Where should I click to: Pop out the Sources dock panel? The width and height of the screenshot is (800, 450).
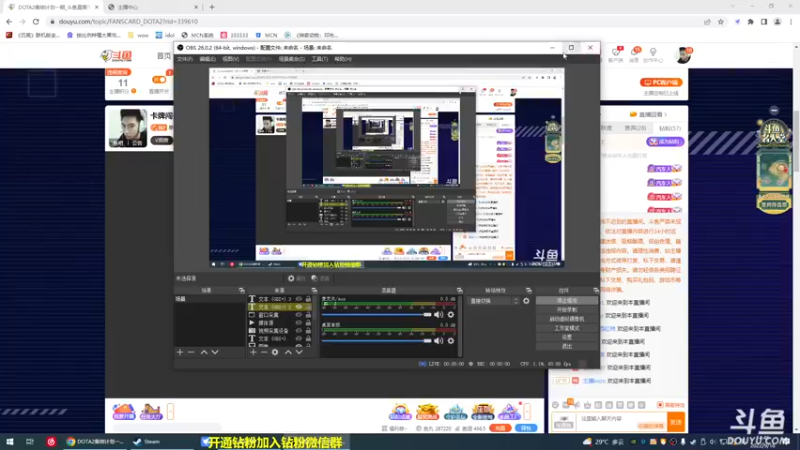(x=314, y=290)
